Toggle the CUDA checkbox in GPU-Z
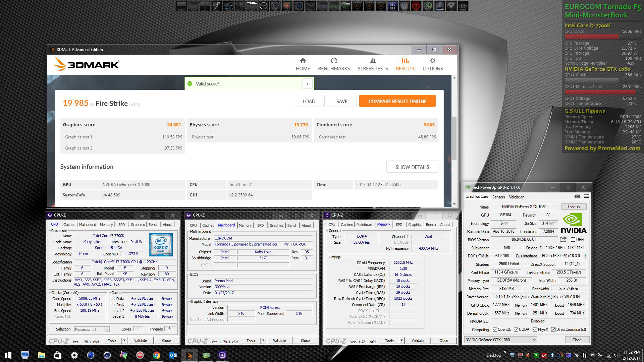The height and width of the screenshot is (362, 644). pyautogui.click(x=516, y=329)
